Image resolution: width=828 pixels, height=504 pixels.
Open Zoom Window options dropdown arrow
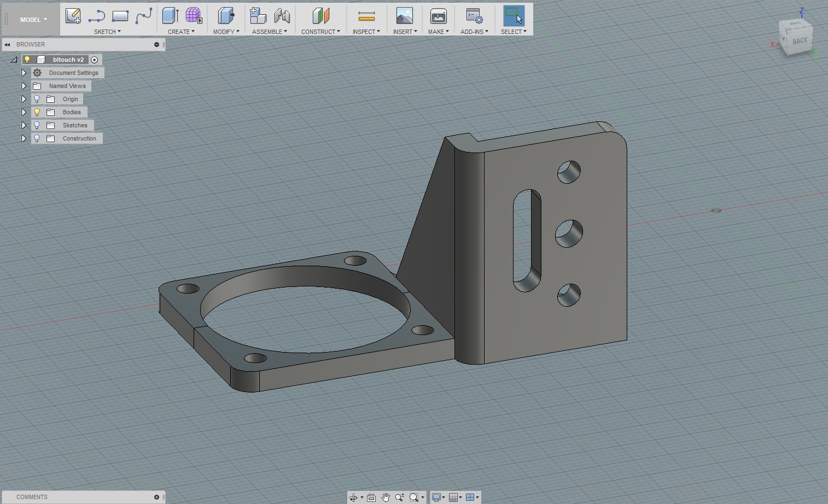tap(422, 497)
